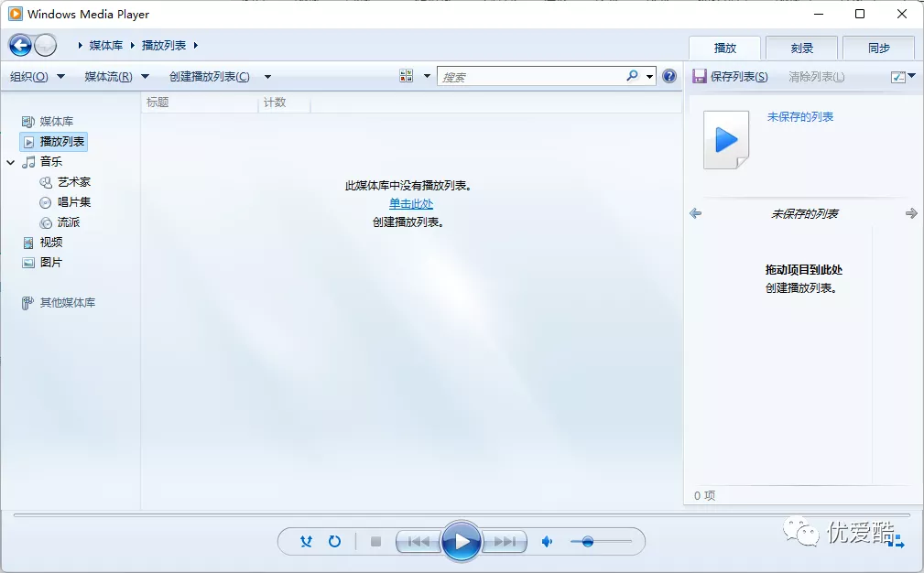Select 媒体库 in the navigation tree
Image resolution: width=924 pixels, height=573 pixels.
tap(57, 122)
